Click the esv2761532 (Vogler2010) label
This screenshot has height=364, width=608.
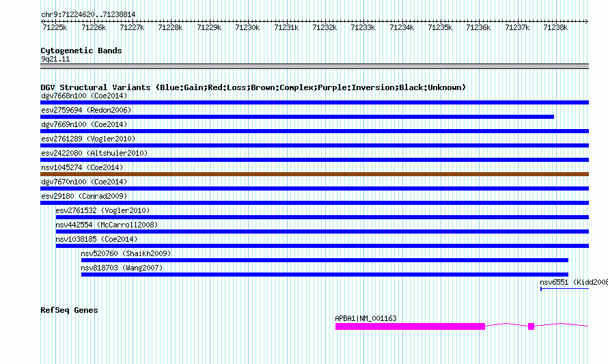pyautogui.click(x=102, y=210)
